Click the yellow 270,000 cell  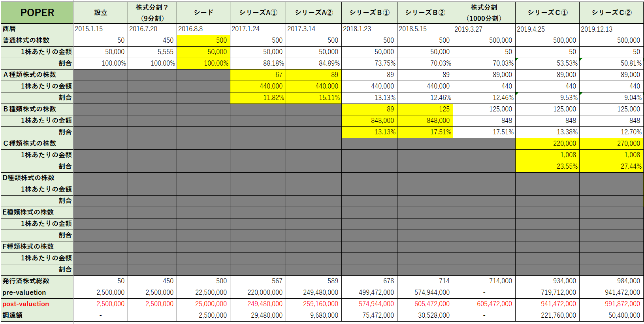tap(612, 143)
